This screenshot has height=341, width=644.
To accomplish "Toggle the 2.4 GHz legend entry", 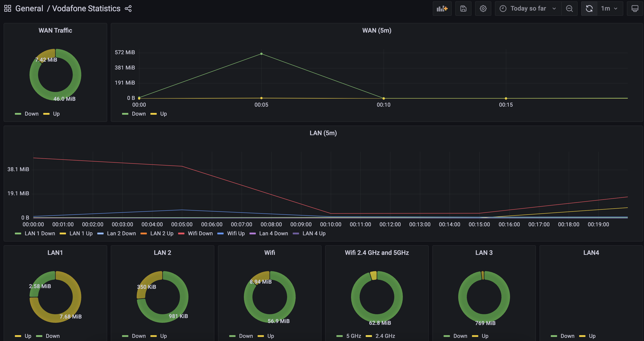I will coord(385,336).
